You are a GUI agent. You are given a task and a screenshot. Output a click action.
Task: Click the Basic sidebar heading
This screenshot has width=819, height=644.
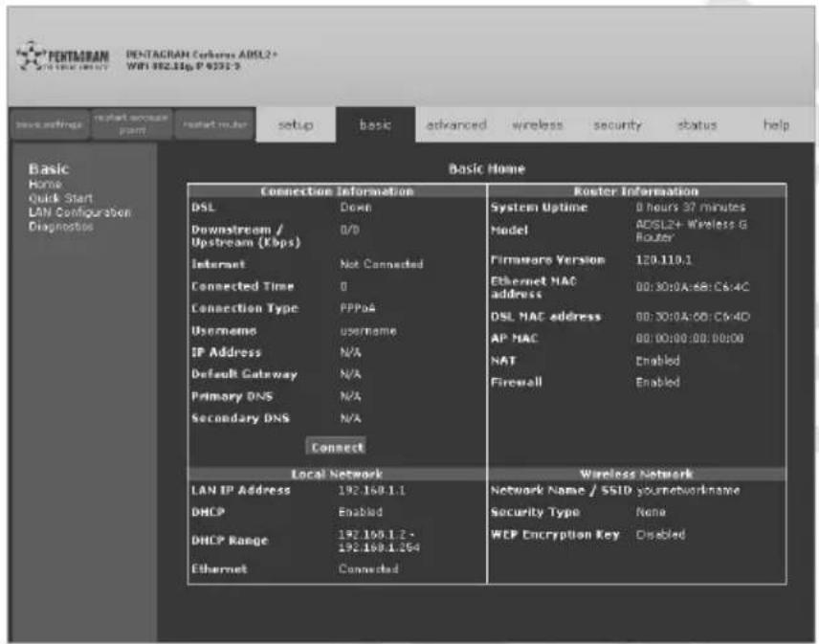click(x=49, y=169)
